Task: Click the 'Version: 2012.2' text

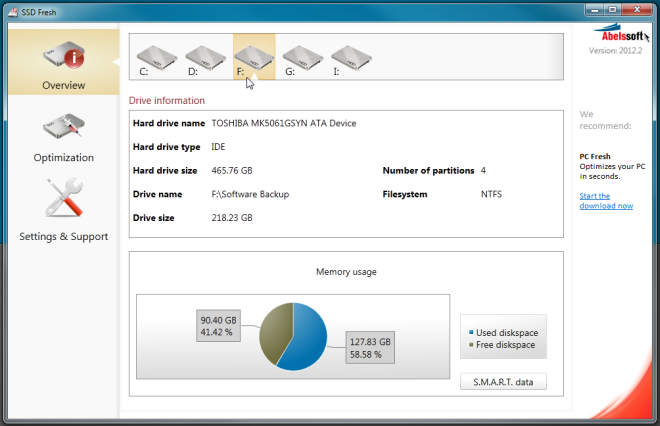Action: coord(615,51)
